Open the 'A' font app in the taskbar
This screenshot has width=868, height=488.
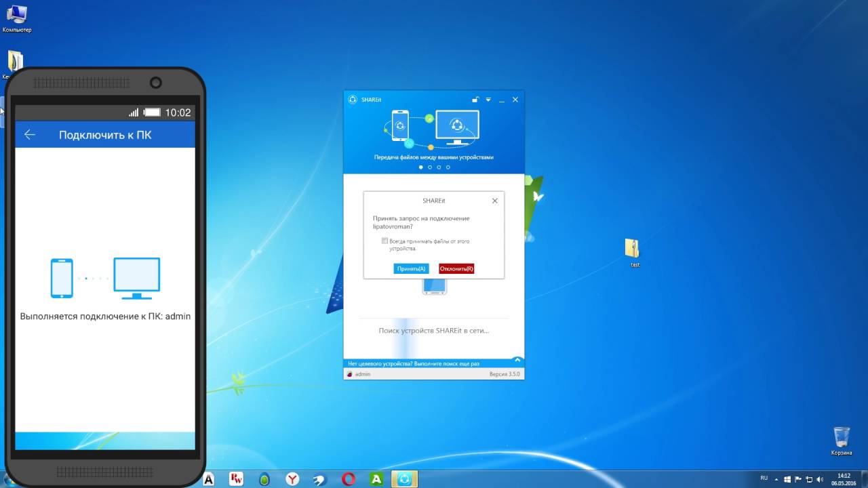tap(209, 479)
